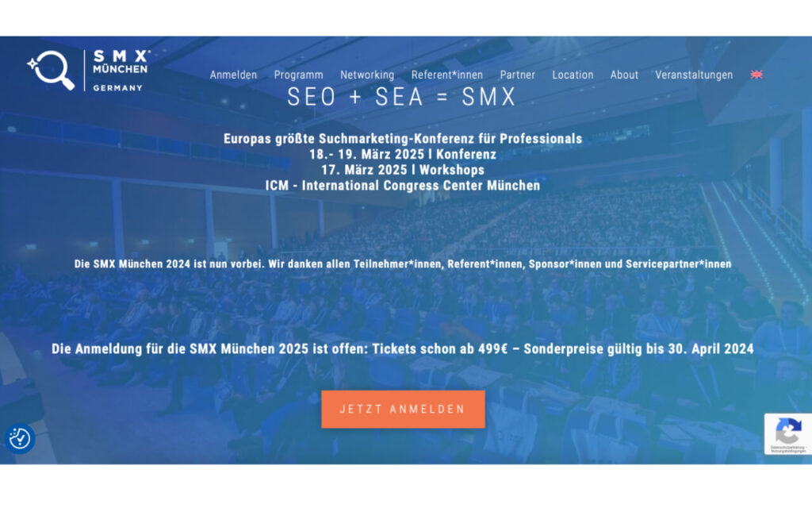Go to the Referent*innen page

point(446,75)
